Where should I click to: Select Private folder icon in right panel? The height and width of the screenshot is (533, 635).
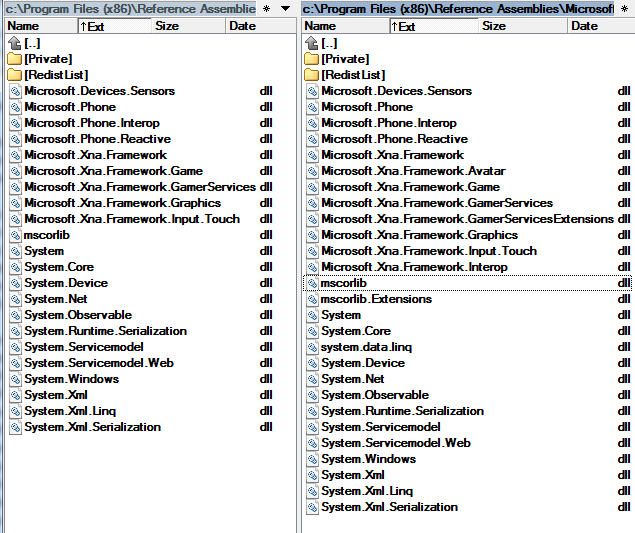(311, 59)
